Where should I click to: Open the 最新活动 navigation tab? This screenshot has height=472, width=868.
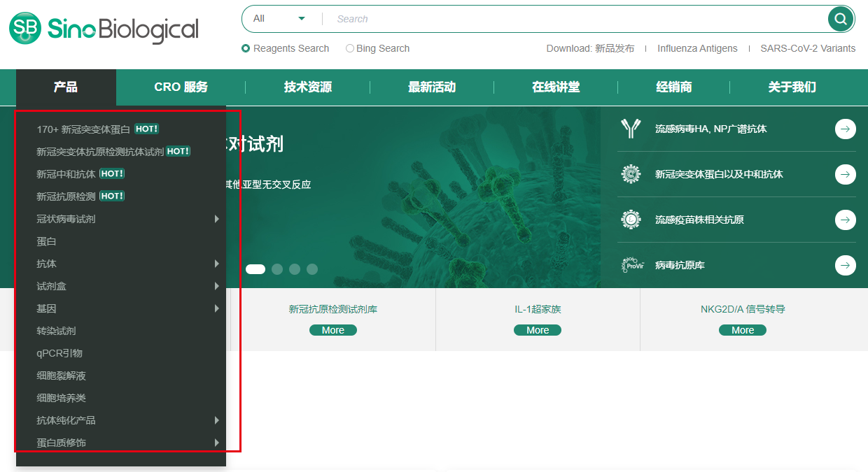pos(432,87)
